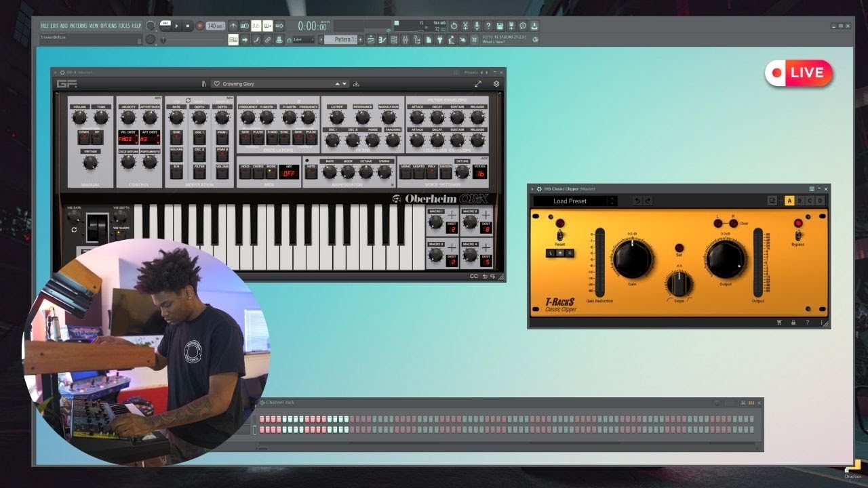This screenshot has width=868, height=488.
Task: Open the OPTIONS menu
Action: [x=108, y=26]
